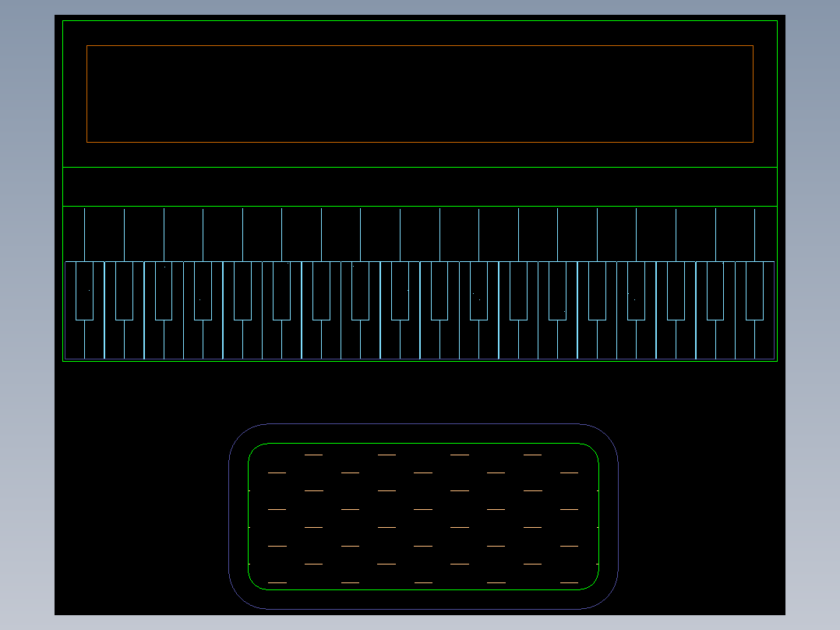Select bottom-left orange dash on bench cushion

click(277, 582)
